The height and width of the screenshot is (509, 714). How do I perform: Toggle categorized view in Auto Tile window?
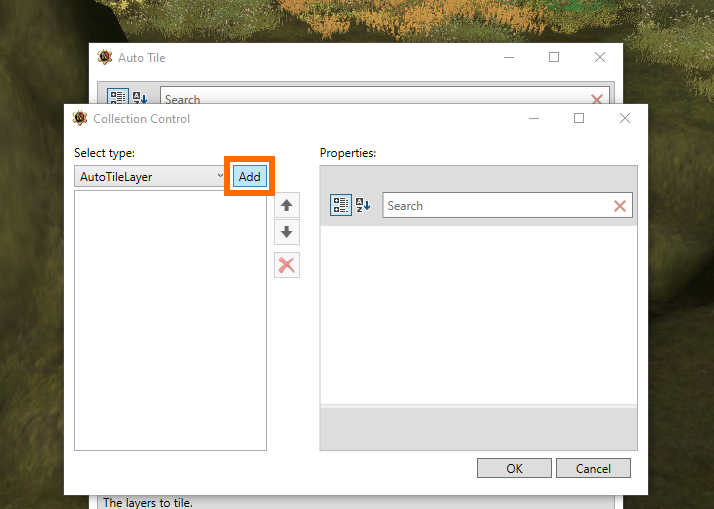[x=118, y=97]
